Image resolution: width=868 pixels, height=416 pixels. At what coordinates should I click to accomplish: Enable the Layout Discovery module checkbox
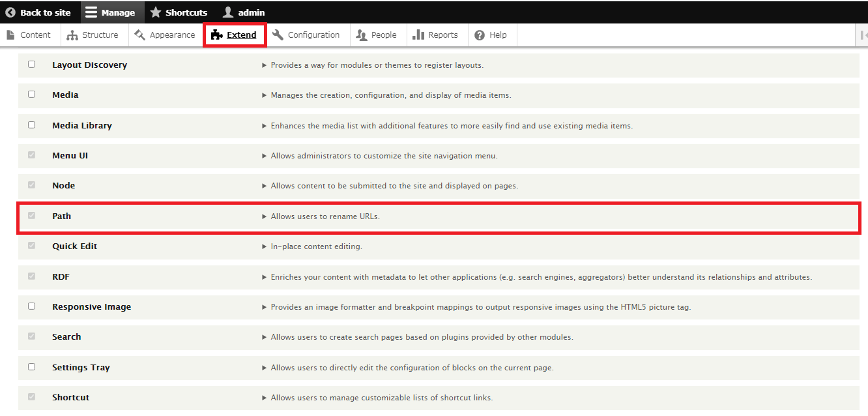click(31, 65)
